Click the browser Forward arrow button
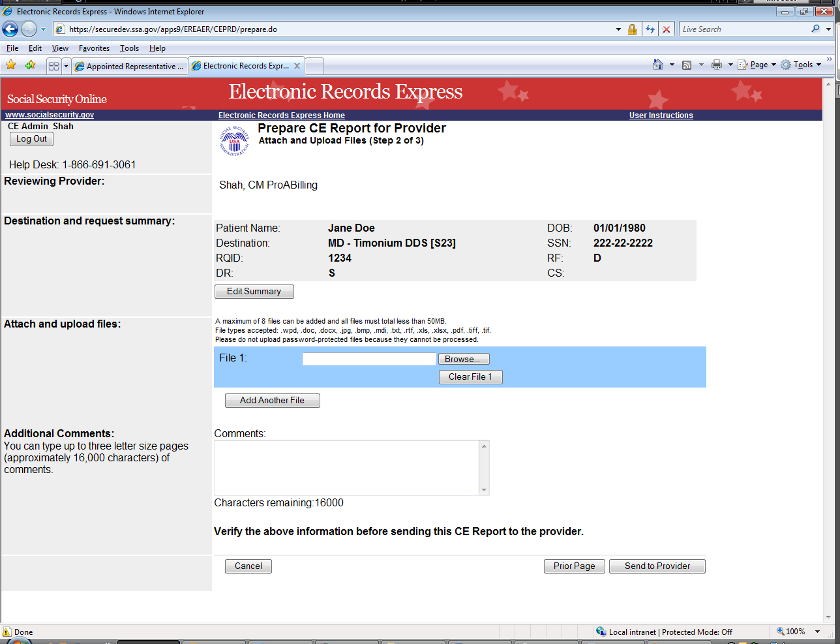 [x=29, y=29]
